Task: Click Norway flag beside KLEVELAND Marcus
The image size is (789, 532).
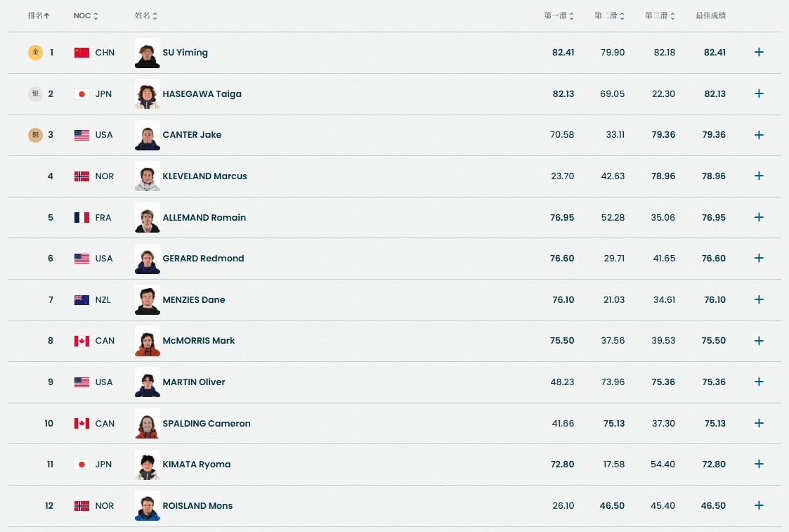Action: [x=81, y=176]
